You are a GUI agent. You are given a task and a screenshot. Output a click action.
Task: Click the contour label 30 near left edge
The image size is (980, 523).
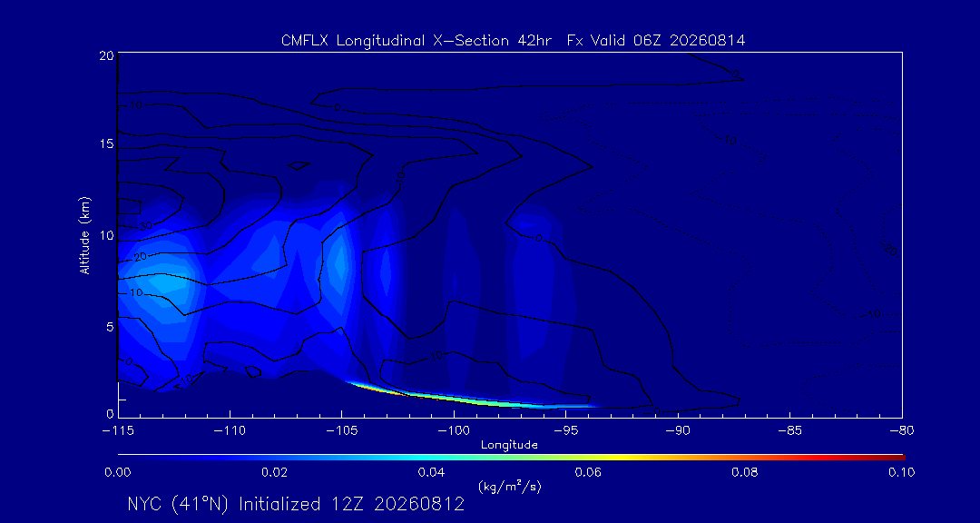point(145,226)
